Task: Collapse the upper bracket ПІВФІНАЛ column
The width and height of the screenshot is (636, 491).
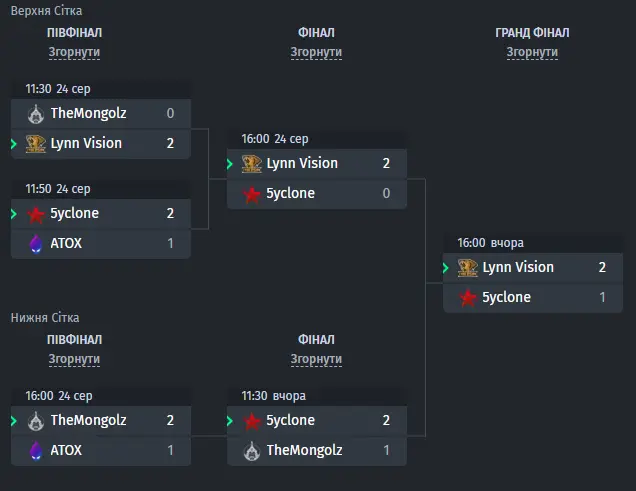Action: [74, 52]
